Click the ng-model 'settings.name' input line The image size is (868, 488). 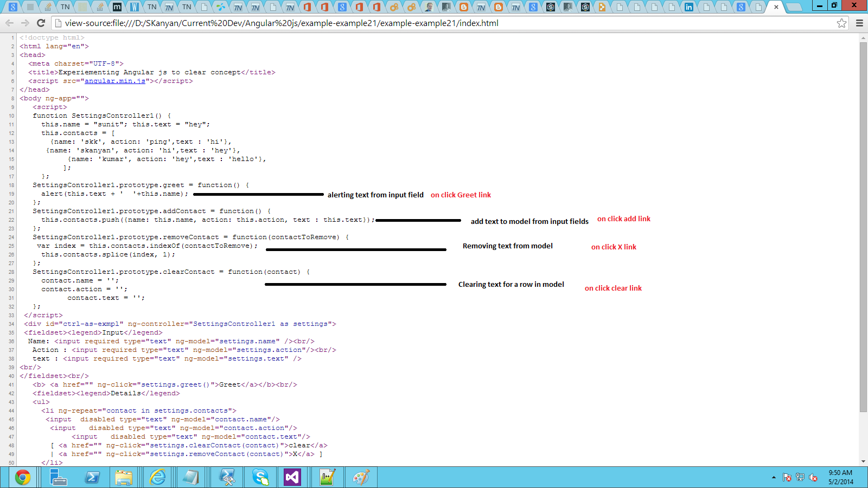[171, 341]
